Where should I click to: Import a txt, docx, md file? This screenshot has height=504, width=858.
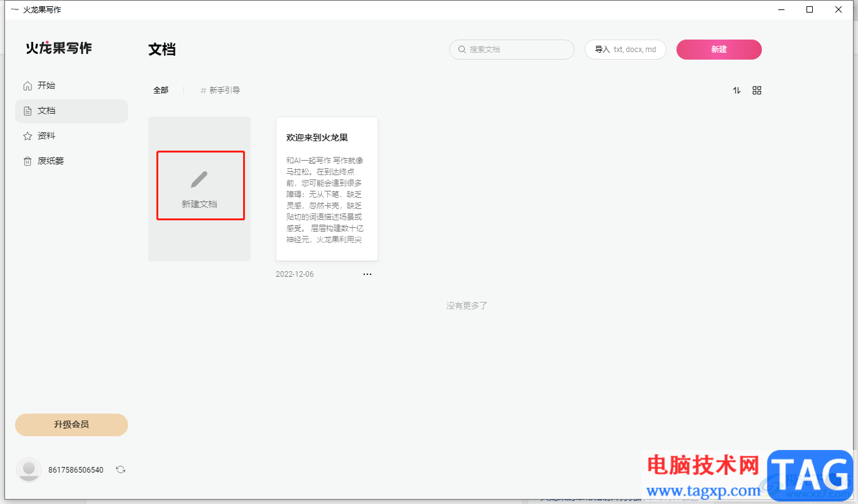click(626, 50)
